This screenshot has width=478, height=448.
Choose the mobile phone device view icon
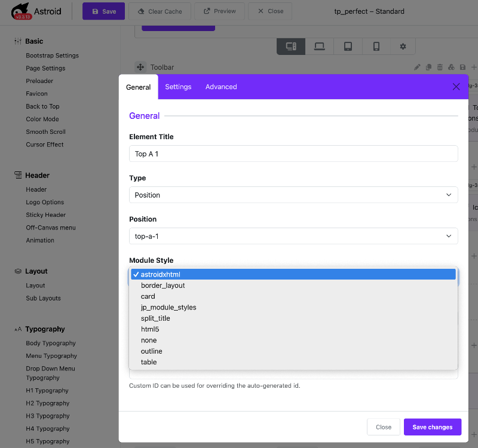pyautogui.click(x=376, y=47)
